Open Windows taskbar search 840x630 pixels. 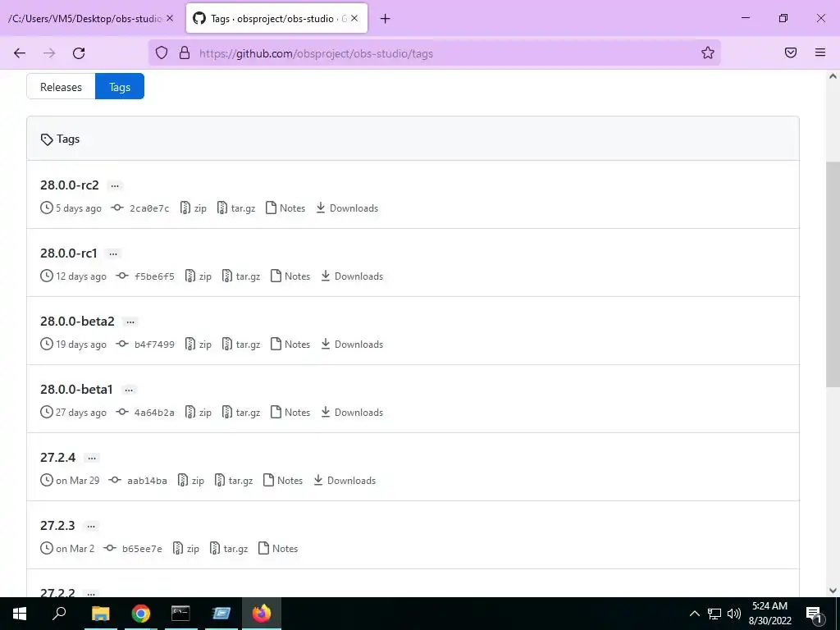59,614
